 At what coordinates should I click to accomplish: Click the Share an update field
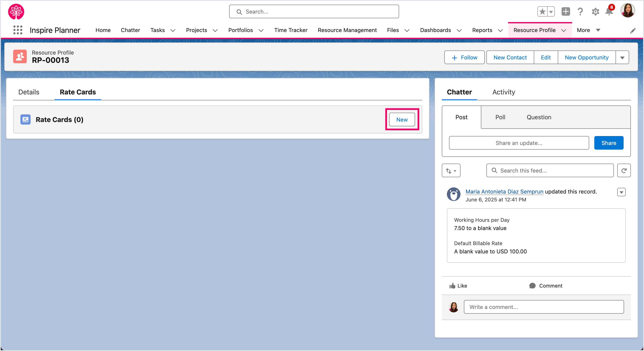519,143
